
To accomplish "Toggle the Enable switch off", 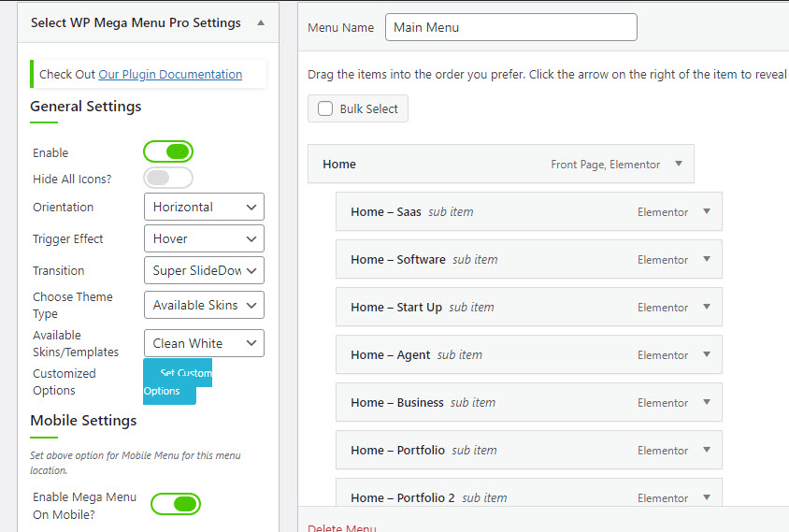I will pos(168,151).
